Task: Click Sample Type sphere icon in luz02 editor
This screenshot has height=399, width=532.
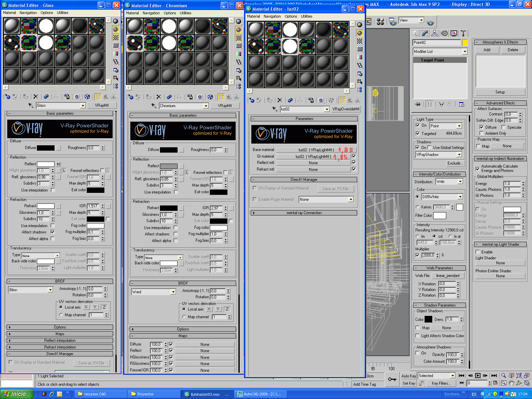Action: pyautogui.click(x=359, y=25)
